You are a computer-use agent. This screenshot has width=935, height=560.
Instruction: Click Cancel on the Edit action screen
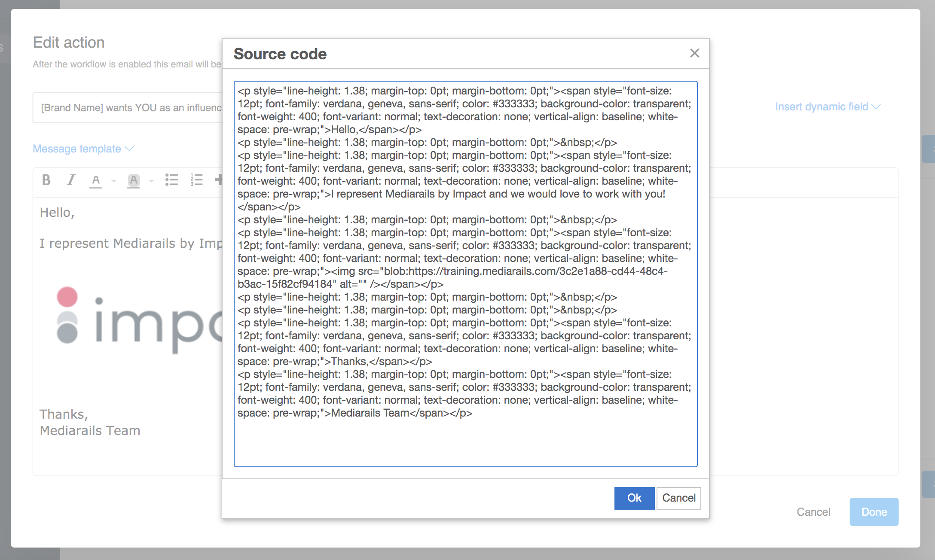click(813, 512)
